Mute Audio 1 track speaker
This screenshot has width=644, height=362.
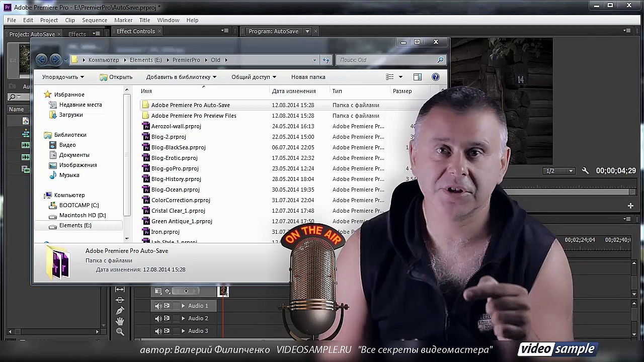[158, 306]
